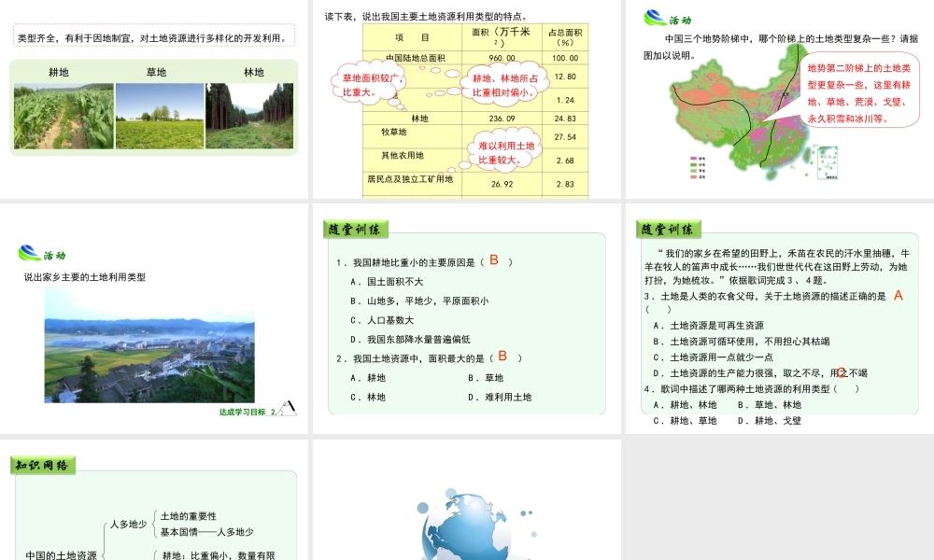Choose option D. 难利用土地
Viewport: 934px width, 560px height.
(x=500, y=397)
